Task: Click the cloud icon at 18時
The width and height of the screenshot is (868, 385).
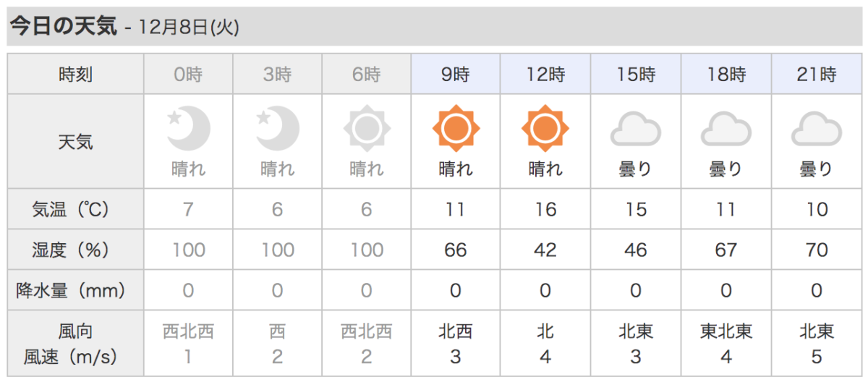Action: pos(726,129)
